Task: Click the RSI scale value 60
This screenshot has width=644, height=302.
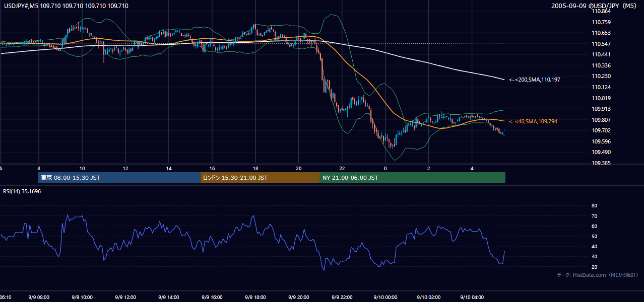Action: pyautogui.click(x=594, y=226)
